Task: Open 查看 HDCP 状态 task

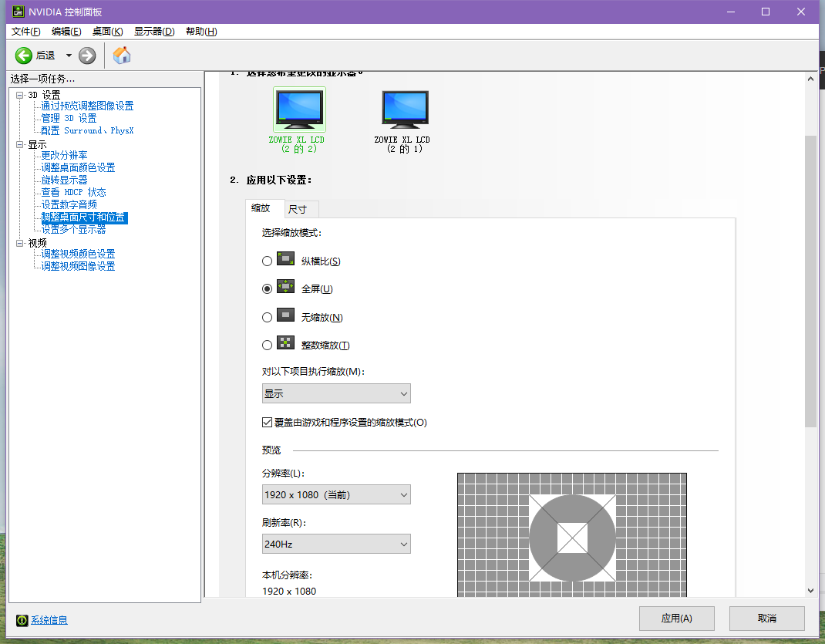Action: point(74,192)
